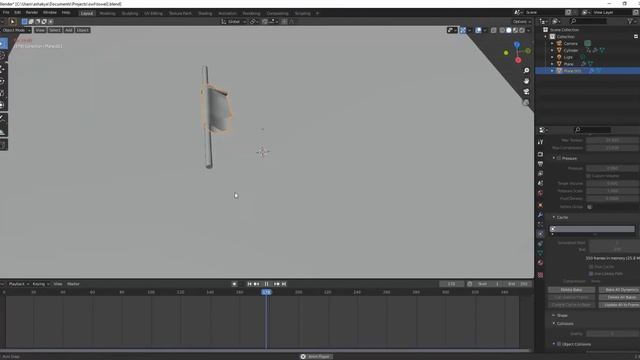Click the blue Z axis gizmo ball

click(x=517, y=44)
